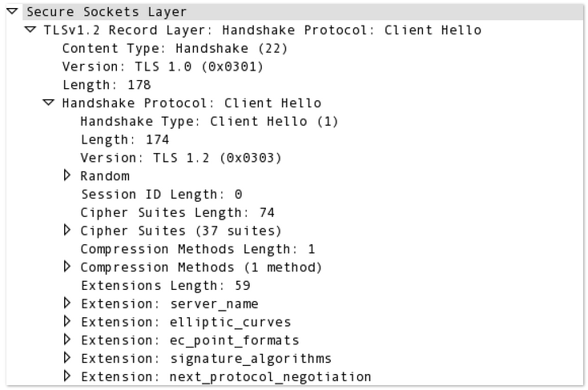Select Handshake Type: Client Hello (1) row
This screenshot has width=588, height=390.
pos(209,122)
